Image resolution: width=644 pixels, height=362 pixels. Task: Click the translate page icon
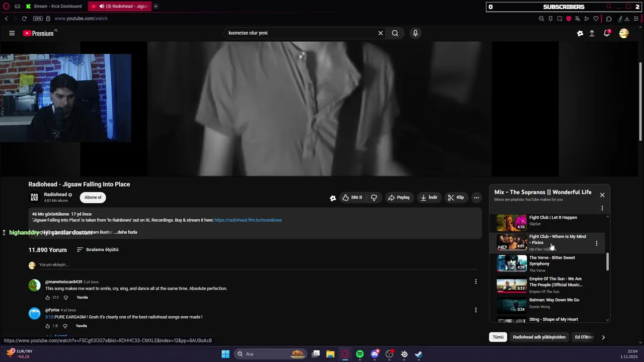tap(578, 19)
